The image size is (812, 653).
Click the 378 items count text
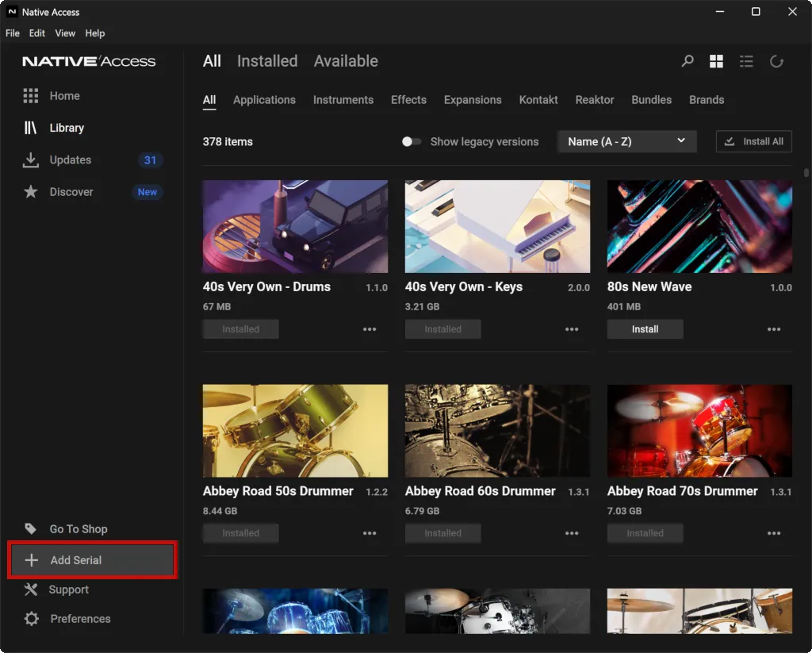point(228,141)
